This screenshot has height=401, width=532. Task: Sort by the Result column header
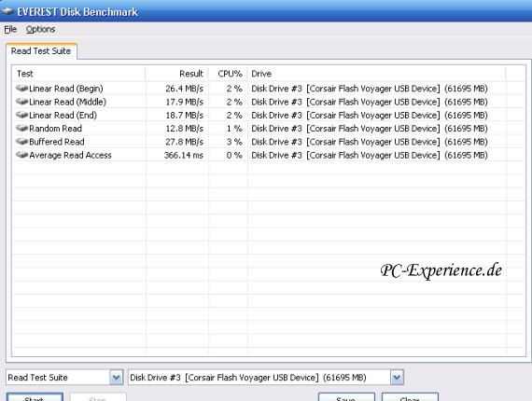click(176, 74)
